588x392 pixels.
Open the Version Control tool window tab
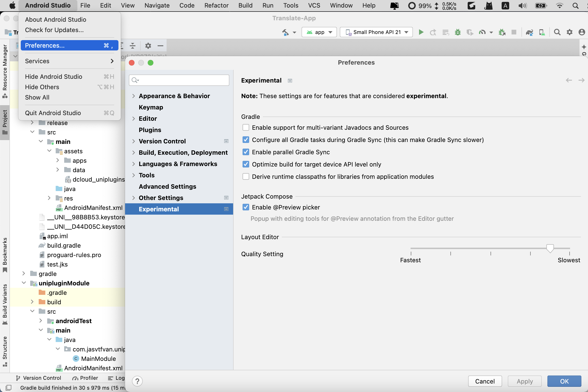38,378
